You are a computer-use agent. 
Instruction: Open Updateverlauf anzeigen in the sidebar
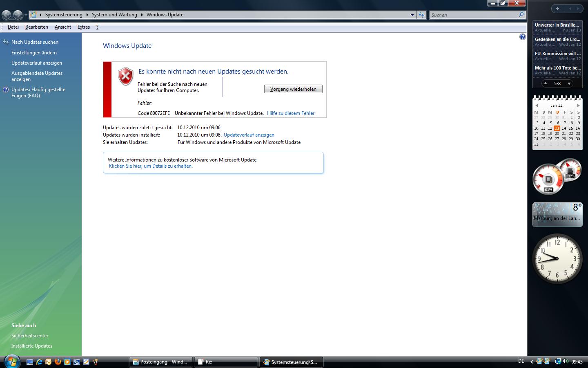37,63
